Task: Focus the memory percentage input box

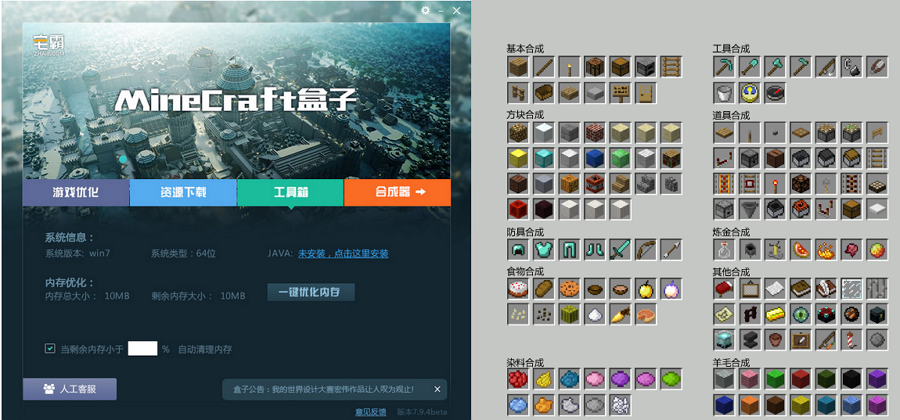Action: [x=142, y=348]
